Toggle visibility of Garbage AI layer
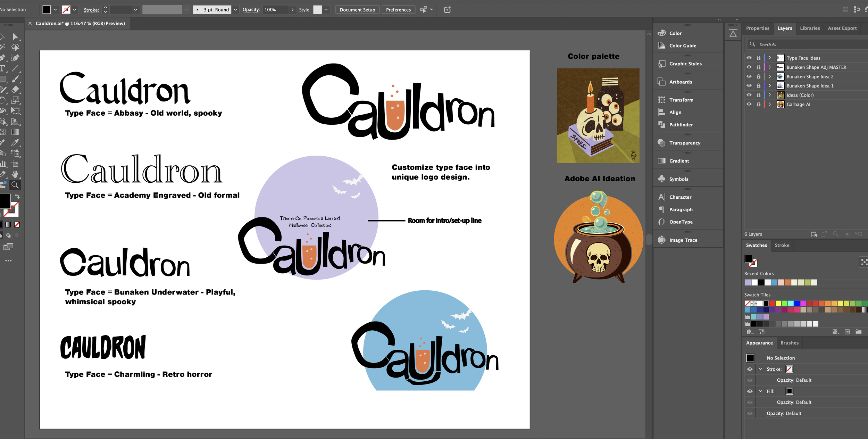The width and height of the screenshot is (868, 439). pos(749,104)
